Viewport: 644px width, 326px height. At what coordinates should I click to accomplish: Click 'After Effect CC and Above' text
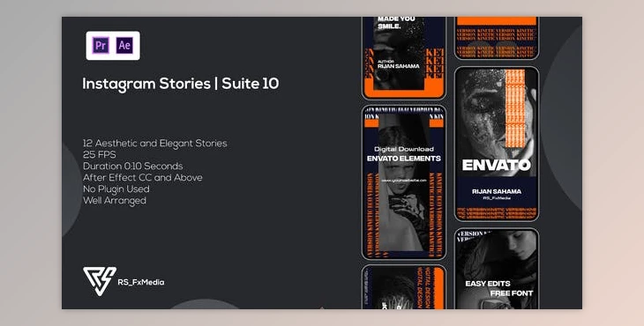[143, 178]
